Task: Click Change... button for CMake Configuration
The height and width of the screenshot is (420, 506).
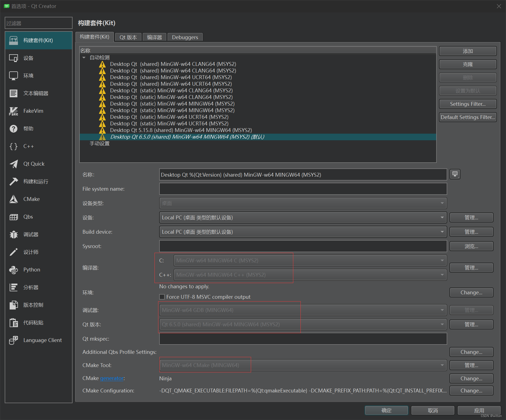Action: pyautogui.click(x=472, y=391)
